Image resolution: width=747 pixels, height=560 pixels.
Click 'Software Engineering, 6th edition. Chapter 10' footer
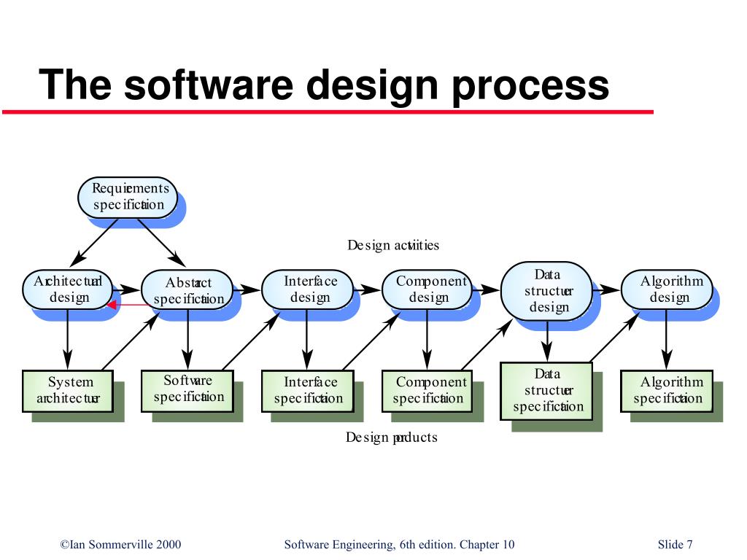pyautogui.click(x=399, y=544)
